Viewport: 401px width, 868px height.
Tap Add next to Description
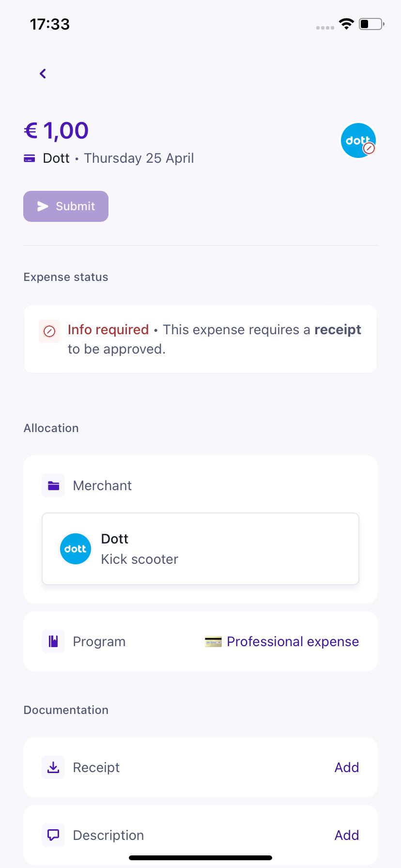[x=347, y=835]
